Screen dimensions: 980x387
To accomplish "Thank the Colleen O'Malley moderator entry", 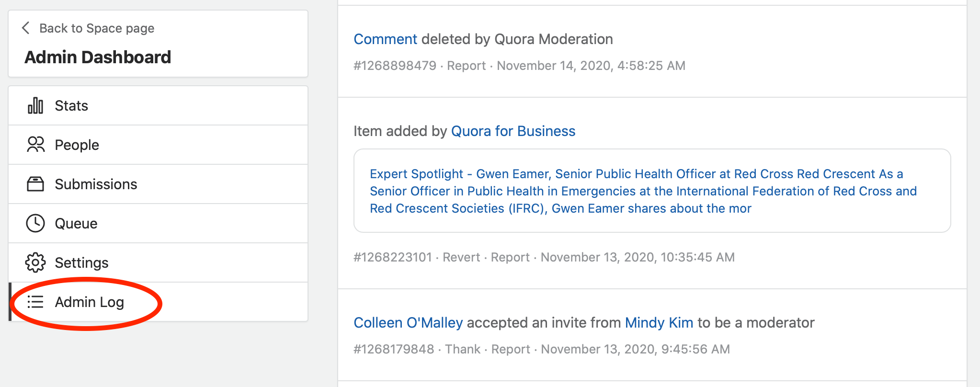I will point(462,349).
